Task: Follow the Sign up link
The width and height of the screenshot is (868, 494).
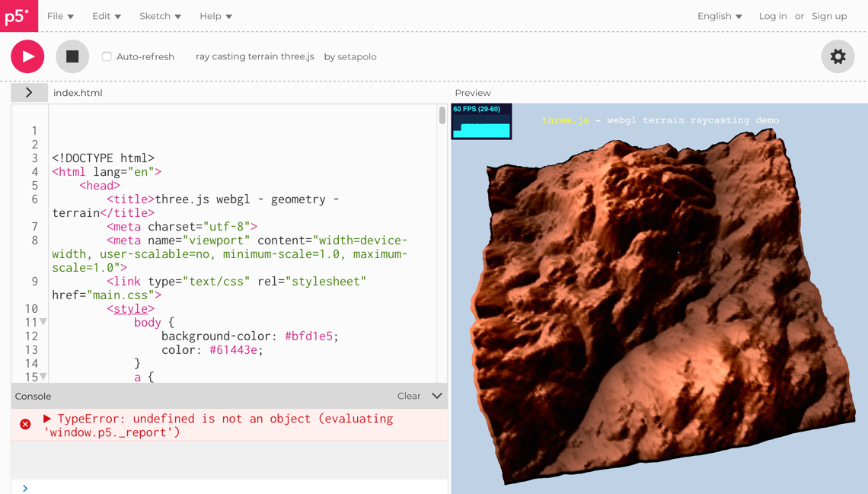Action: (829, 16)
